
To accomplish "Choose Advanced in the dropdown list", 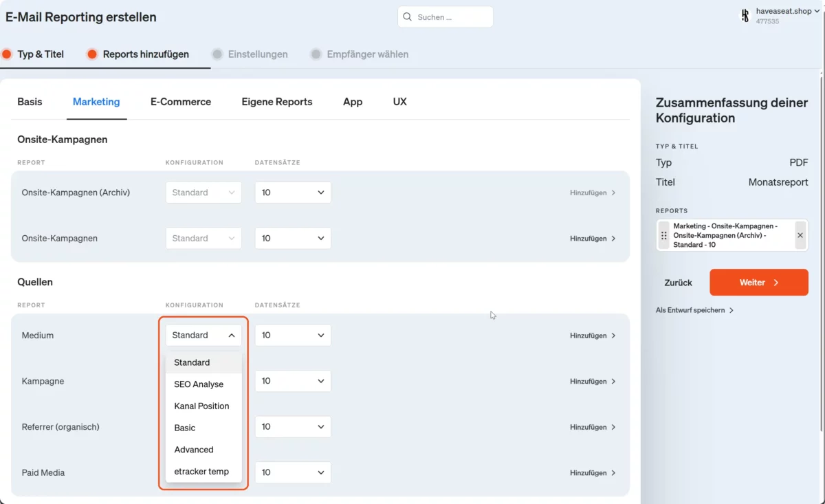I will (x=203, y=450).
